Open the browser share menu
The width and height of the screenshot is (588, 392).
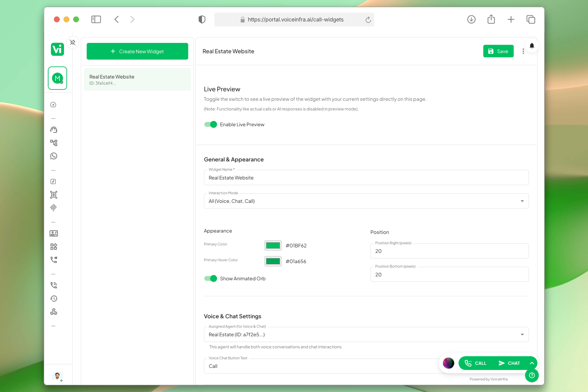coord(491,19)
